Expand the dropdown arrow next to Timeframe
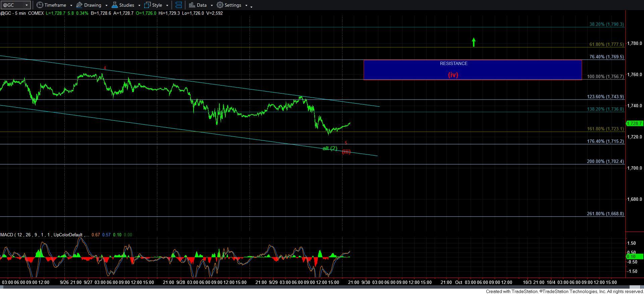The width and height of the screenshot is (644, 294). (71, 5)
